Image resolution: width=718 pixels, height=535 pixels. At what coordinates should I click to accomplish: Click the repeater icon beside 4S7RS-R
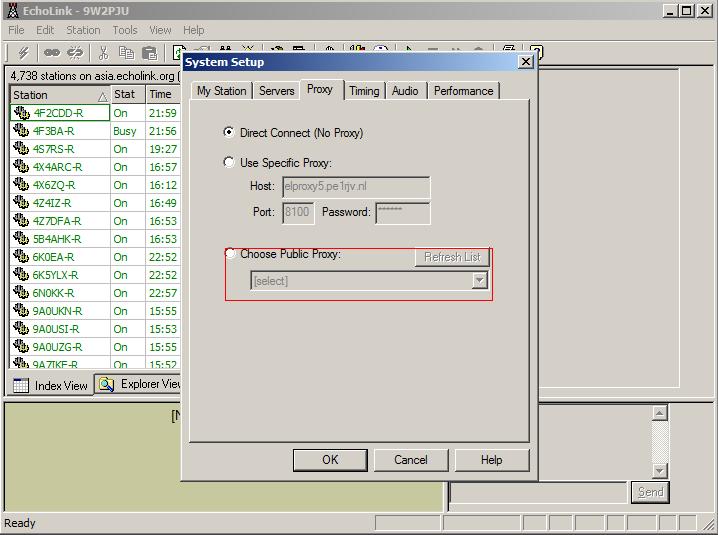21,148
